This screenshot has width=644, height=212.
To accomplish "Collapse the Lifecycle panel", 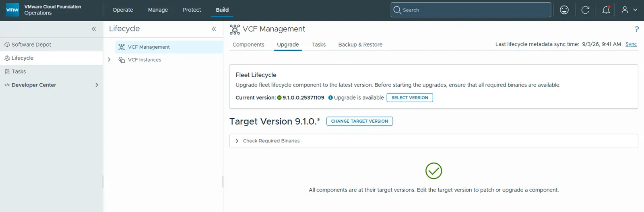I will [214, 29].
